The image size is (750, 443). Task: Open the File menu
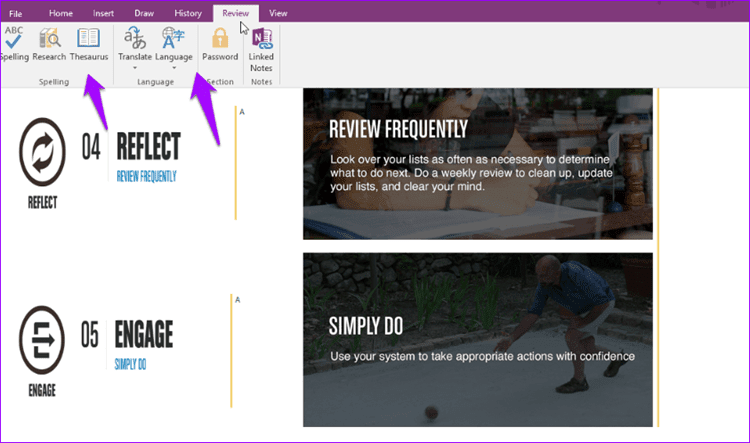(x=16, y=13)
